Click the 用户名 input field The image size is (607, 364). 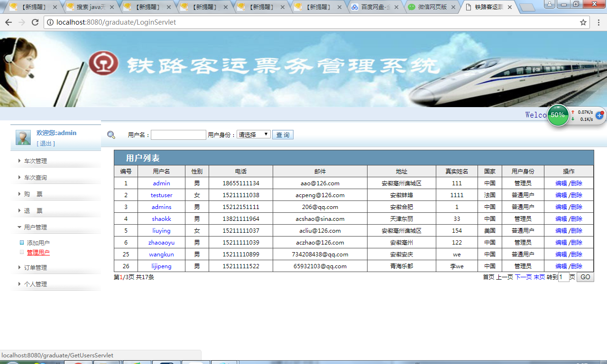point(178,135)
